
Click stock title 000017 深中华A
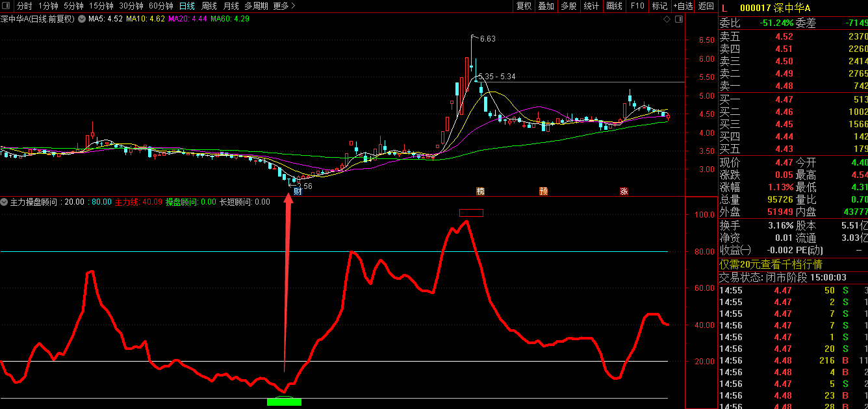coord(776,8)
